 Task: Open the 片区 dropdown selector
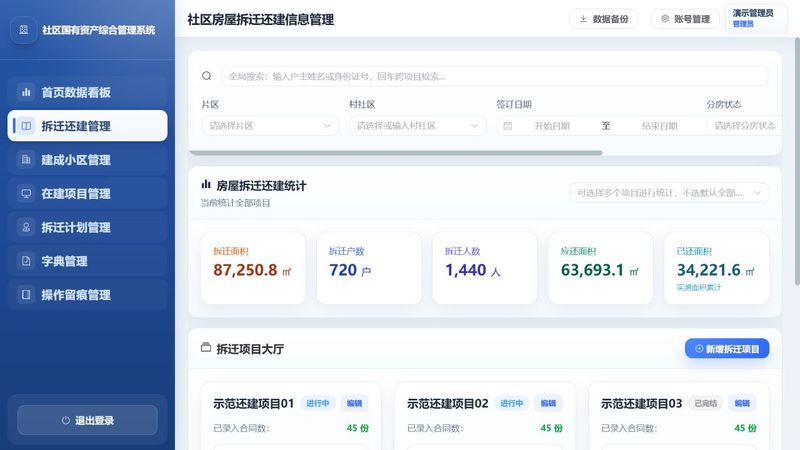(x=270, y=126)
